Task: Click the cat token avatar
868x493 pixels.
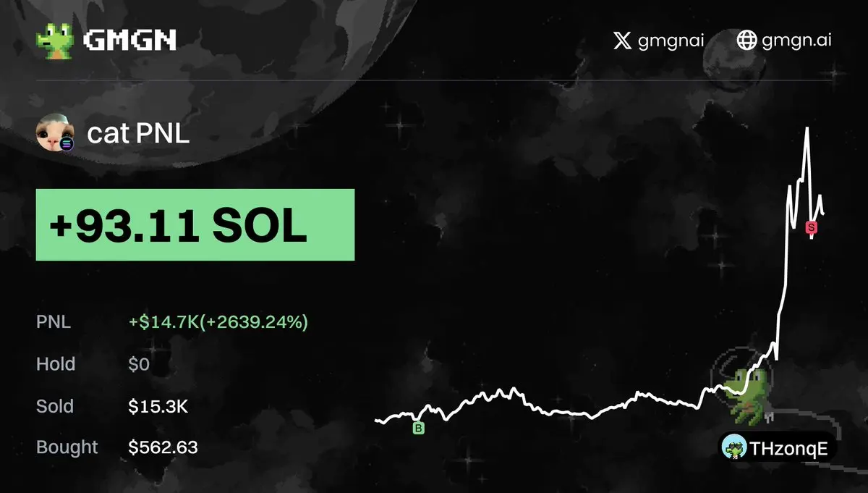Action: pyautogui.click(x=56, y=132)
